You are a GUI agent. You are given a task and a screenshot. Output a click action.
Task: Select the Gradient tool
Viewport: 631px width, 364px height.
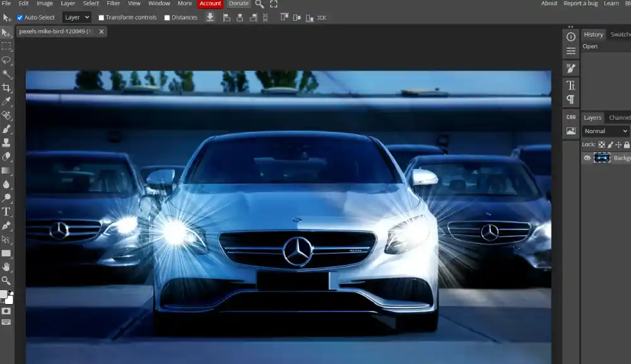[6, 170]
